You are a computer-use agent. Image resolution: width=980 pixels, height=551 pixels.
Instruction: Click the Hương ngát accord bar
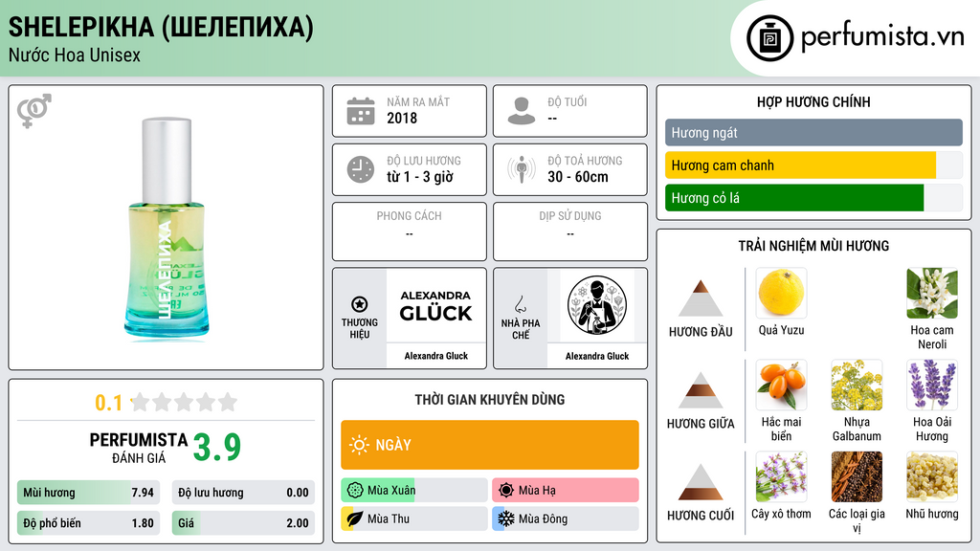pos(813,132)
